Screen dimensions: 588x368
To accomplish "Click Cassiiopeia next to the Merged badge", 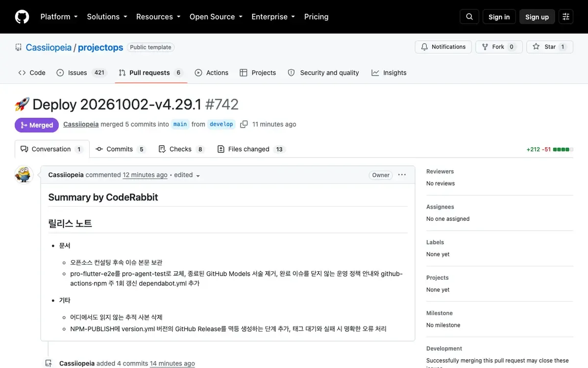I will tap(81, 124).
